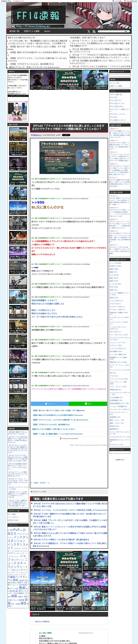Open the FF14モバイル (14) category link
This screenshot has width=138, height=644.
point(117,444)
